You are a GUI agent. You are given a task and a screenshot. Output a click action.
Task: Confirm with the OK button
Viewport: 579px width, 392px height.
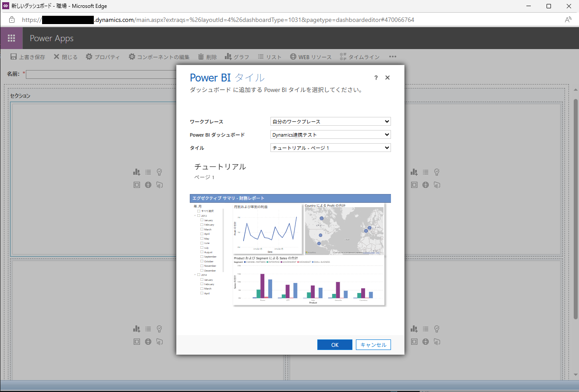coord(335,345)
